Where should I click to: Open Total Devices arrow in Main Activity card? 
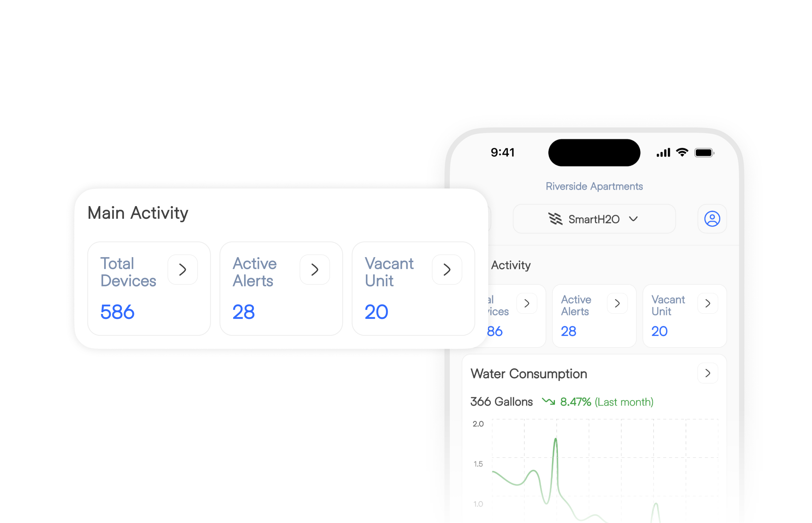[182, 269]
